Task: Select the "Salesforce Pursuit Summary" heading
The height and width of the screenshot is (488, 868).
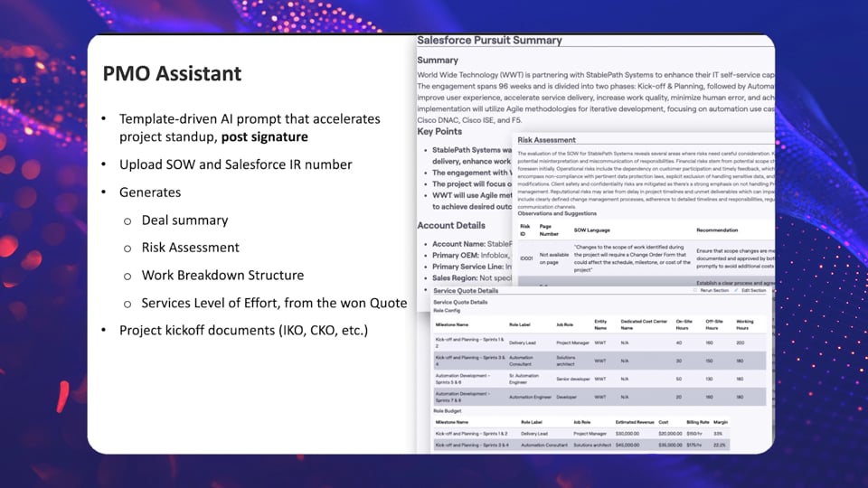Action: pyautogui.click(x=489, y=41)
